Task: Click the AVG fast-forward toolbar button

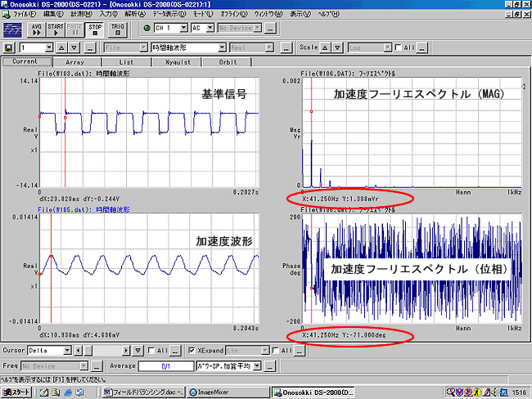Action: pyautogui.click(x=36, y=29)
